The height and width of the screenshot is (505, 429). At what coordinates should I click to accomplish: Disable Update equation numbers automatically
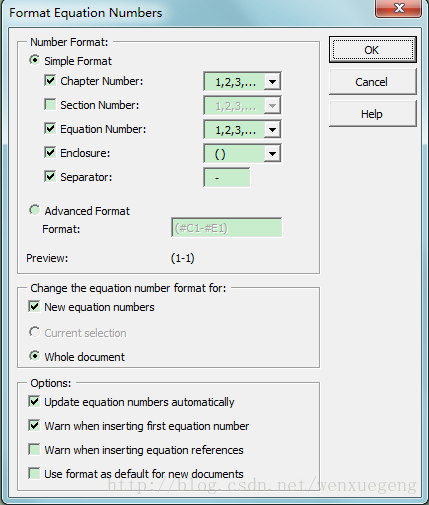[x=34, y=402]
